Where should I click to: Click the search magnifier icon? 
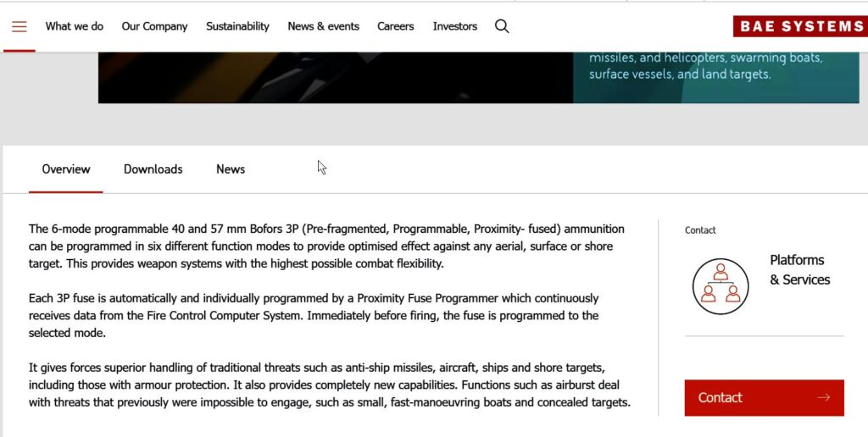click(x=502, y=26)
